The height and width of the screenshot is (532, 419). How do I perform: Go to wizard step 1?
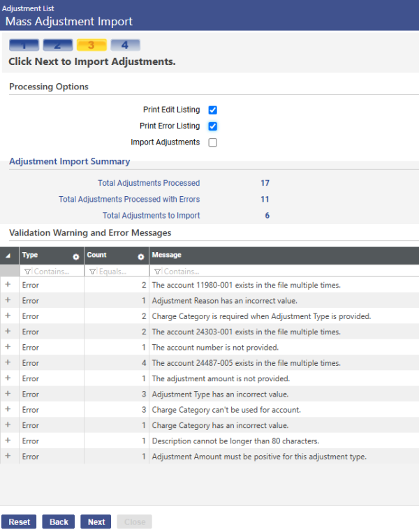click(x=24, y=45)
